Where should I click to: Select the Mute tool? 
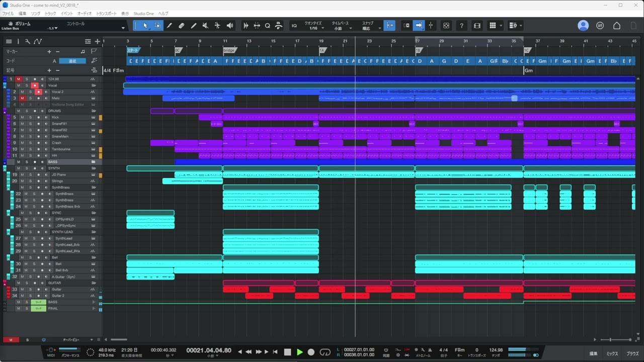[205, 26]
